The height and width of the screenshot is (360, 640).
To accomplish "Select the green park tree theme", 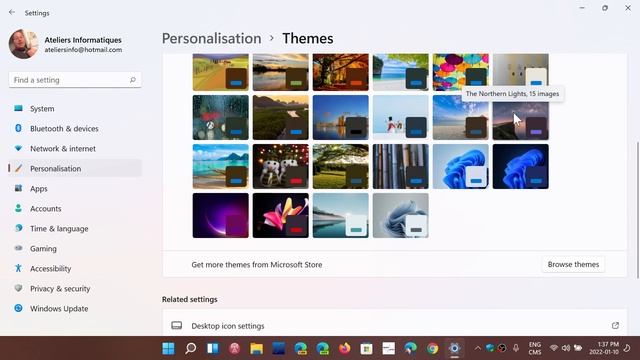I will coord(340,167).
